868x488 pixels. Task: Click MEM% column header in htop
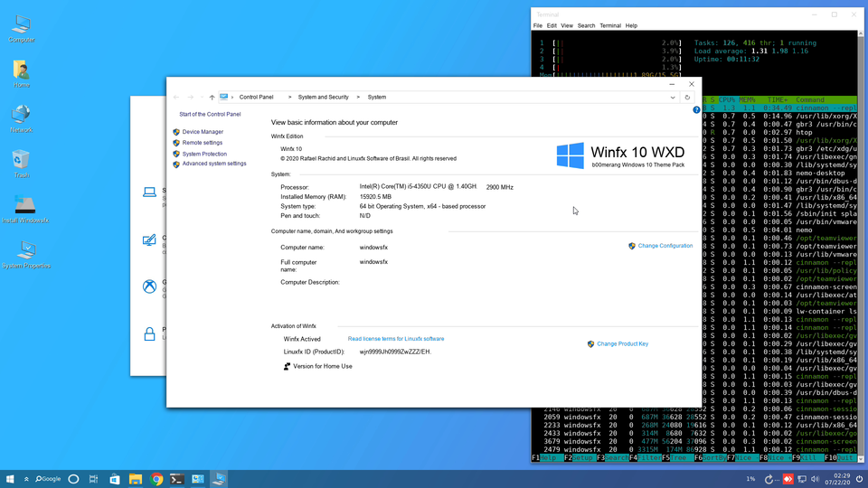(747, 100)
